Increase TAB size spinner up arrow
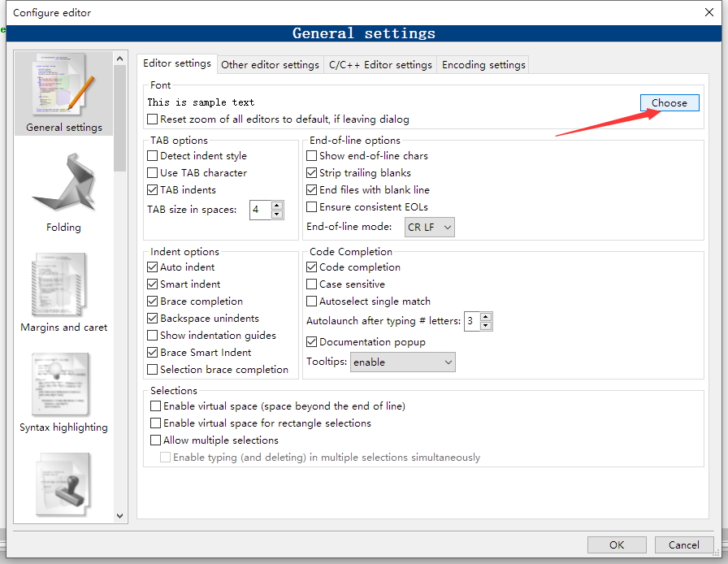 tap(277, 206)
